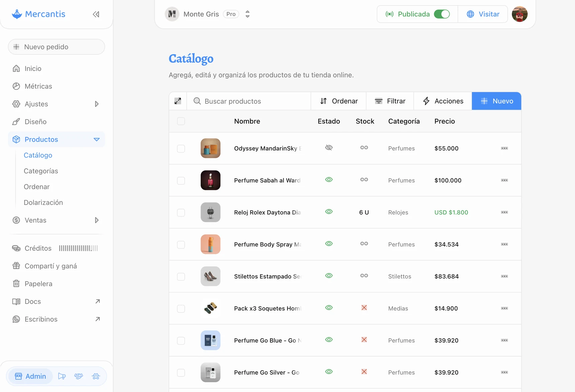
Task: Click the handshake icon in bottom bar
Action: 79,376
